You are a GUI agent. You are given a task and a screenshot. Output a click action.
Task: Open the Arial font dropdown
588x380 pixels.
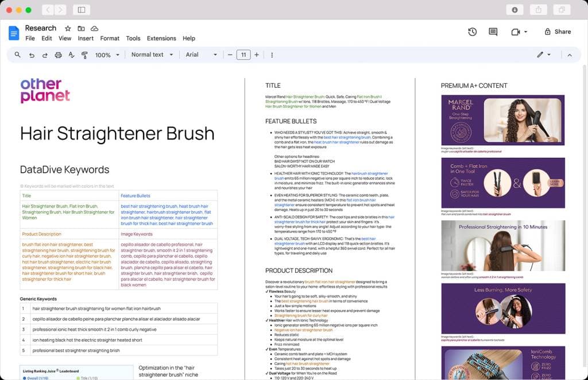[x=202, y=55]
